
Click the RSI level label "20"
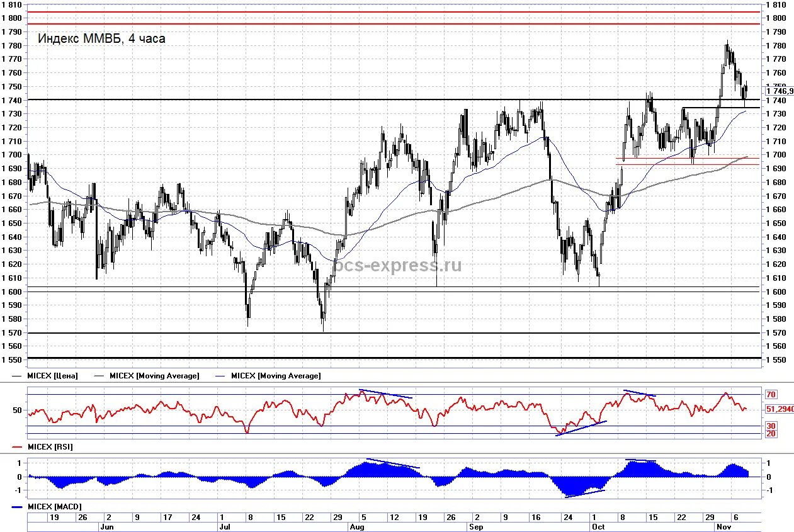[x=771, y=434]
